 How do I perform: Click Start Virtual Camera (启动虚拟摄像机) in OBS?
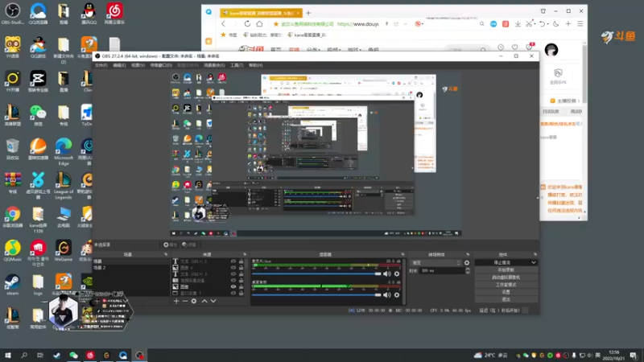506,278
